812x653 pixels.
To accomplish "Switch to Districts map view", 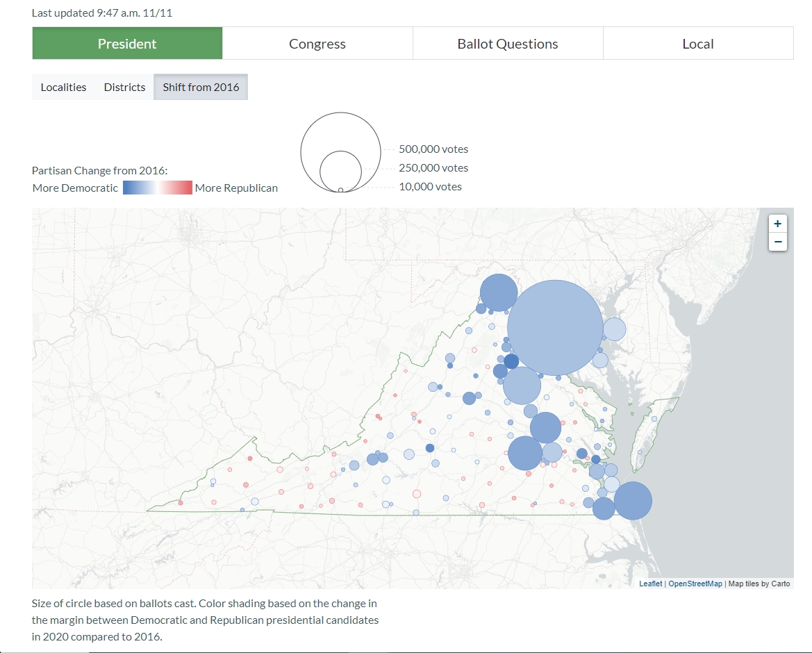I will click(124, 87).
